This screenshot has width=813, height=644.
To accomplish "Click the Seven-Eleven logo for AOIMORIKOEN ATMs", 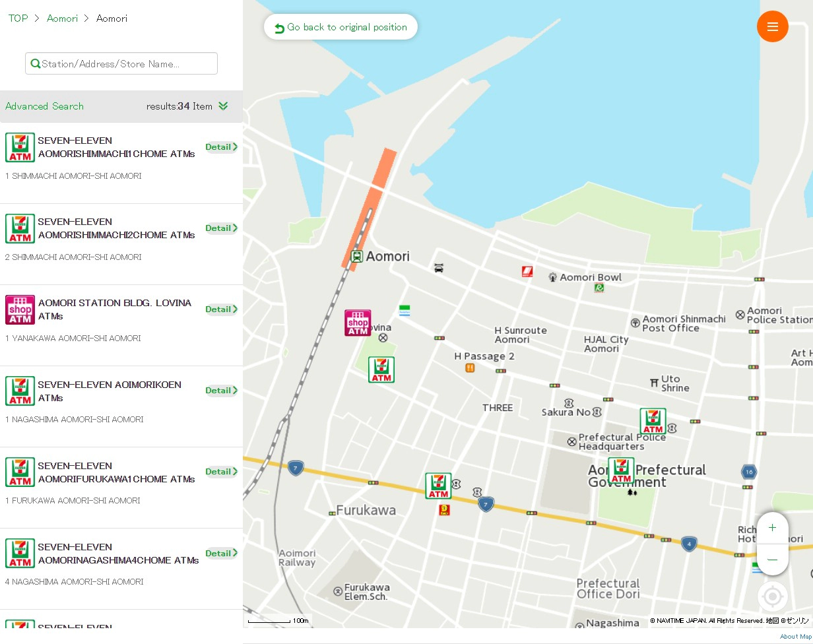I will 20,391.
